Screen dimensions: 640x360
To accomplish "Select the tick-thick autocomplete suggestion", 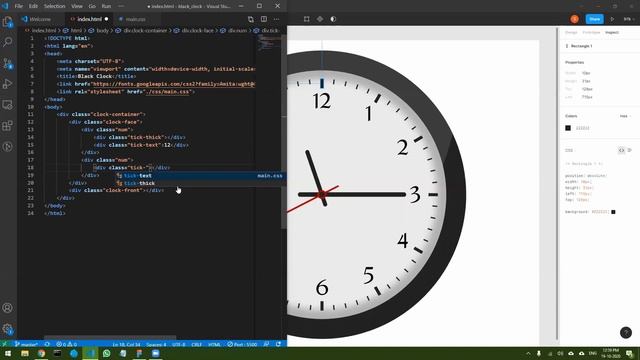I will pos(199,183).
